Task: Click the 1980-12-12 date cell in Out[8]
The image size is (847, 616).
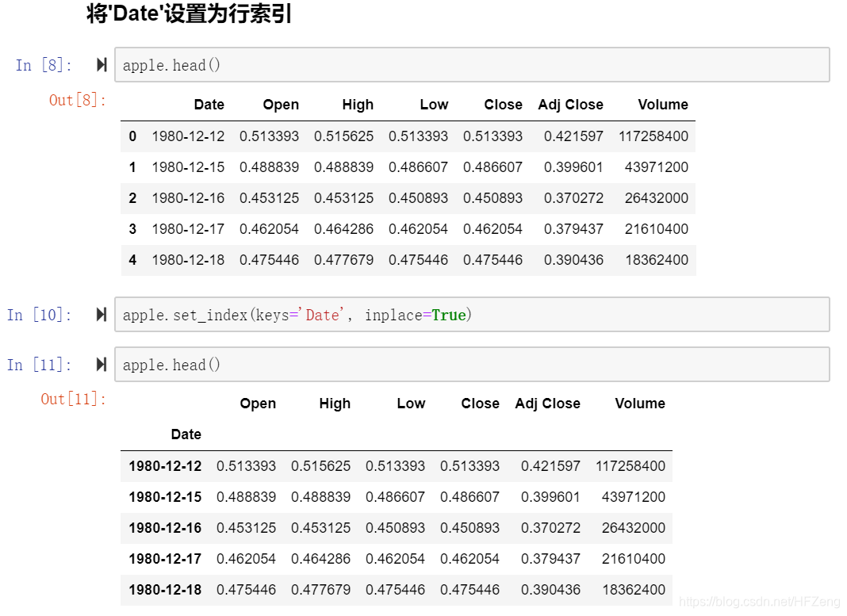Action: click(x=188, y=136)
